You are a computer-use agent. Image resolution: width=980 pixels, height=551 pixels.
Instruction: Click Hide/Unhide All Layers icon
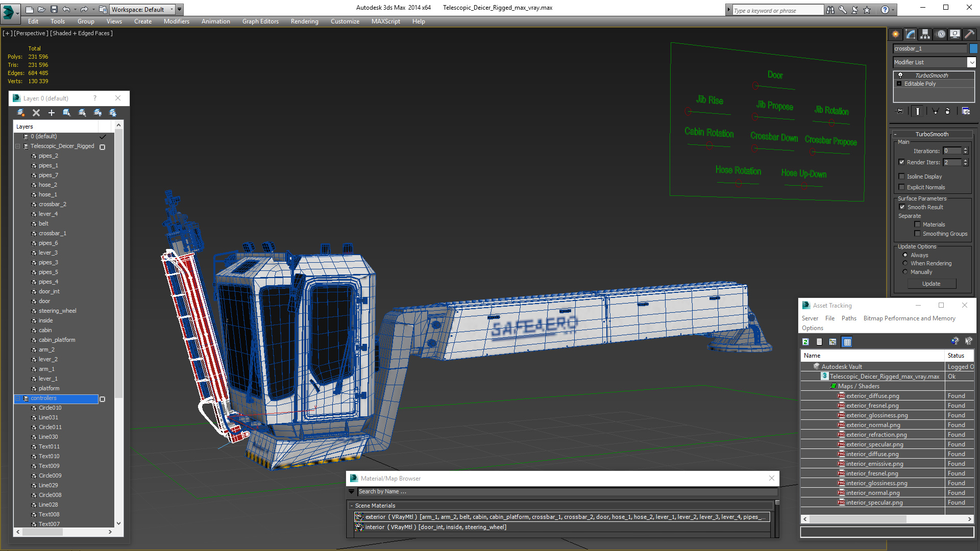pos(97,113)
